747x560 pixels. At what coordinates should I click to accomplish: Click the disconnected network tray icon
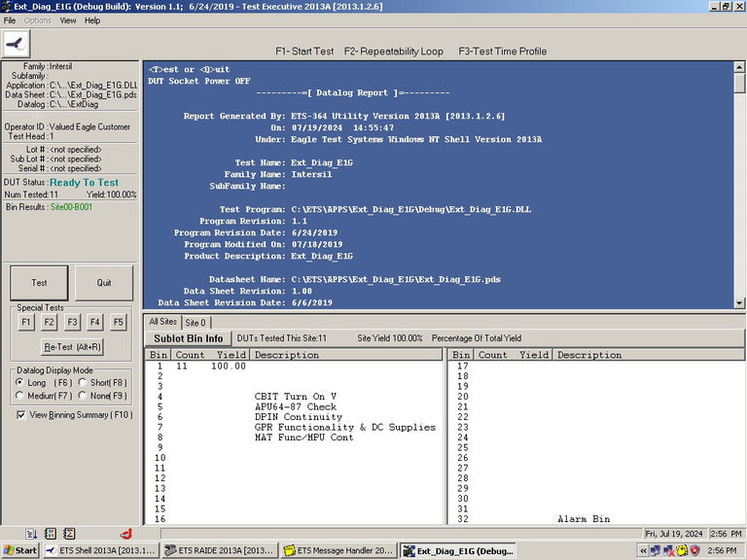click(669, 550)
